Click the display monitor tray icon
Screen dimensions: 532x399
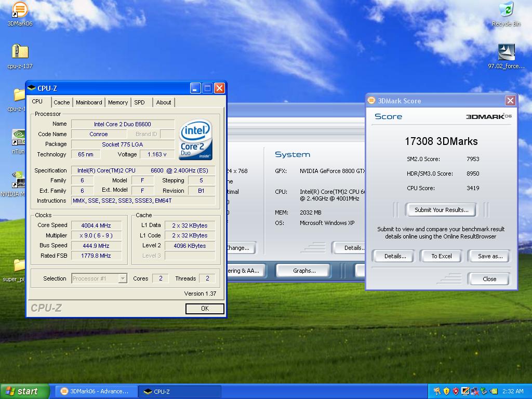(465, 391)
